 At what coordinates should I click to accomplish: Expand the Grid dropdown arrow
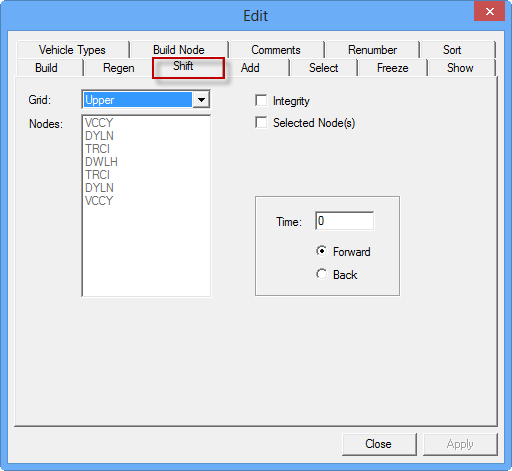(x=201, y=100)
